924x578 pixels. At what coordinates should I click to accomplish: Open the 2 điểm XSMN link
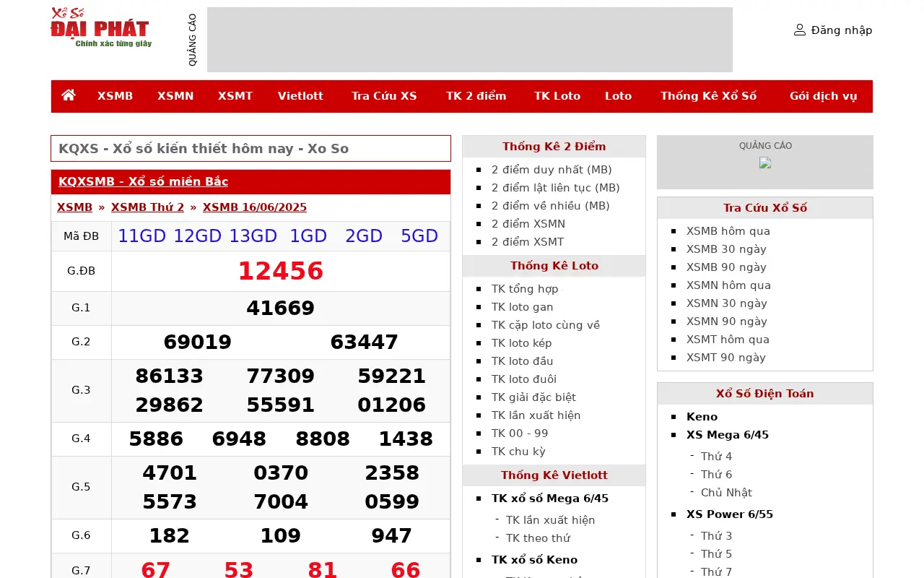[528, 224]
